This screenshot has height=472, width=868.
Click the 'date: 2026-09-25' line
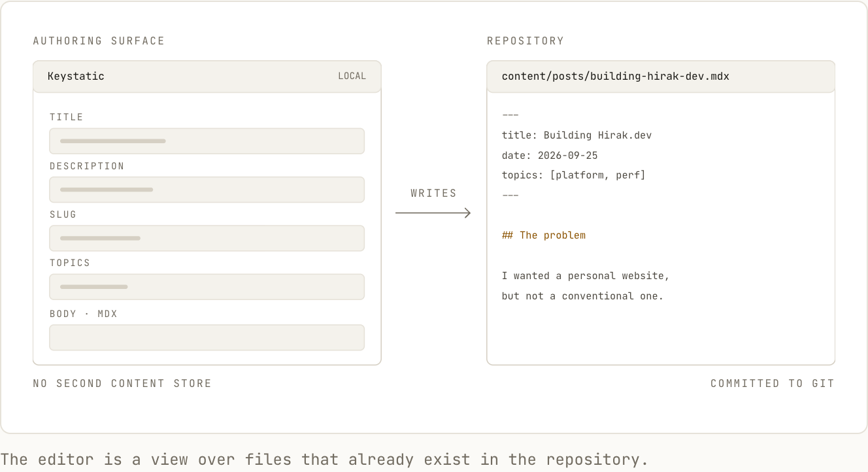(x=550, y=156)
